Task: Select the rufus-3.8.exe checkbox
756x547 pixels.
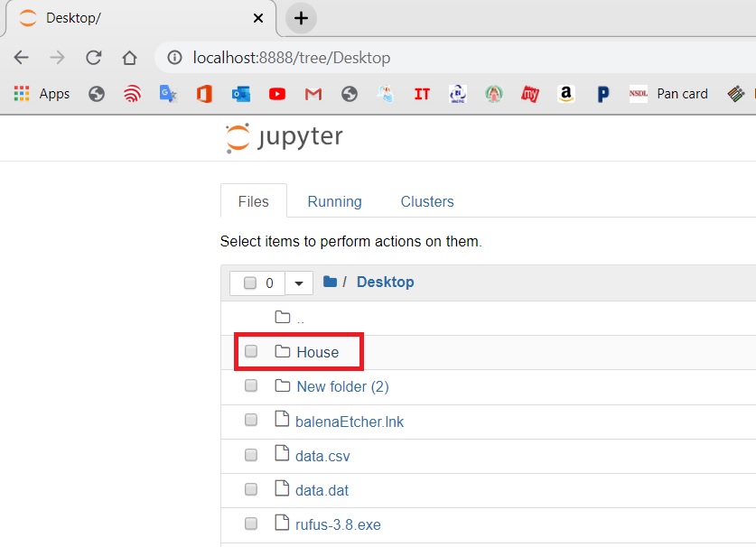Action: [x=251, y=524]
